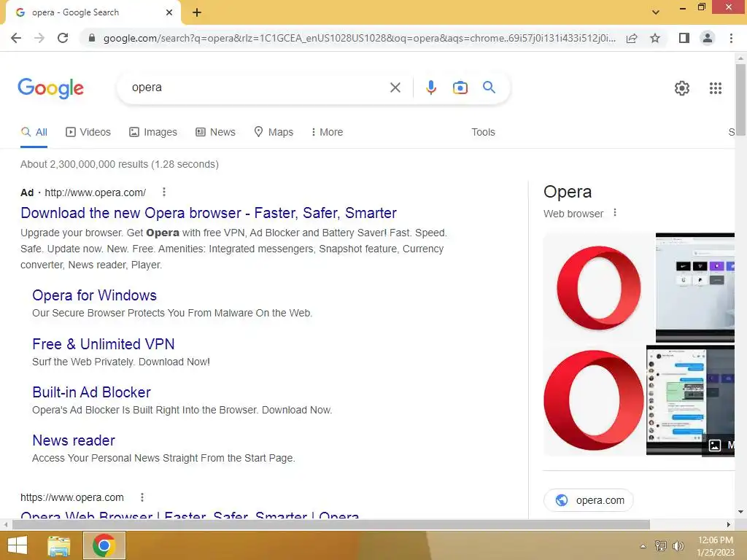Click the Google logo
Viewport: 747px width, 560px height.
(x=50, y=88)
